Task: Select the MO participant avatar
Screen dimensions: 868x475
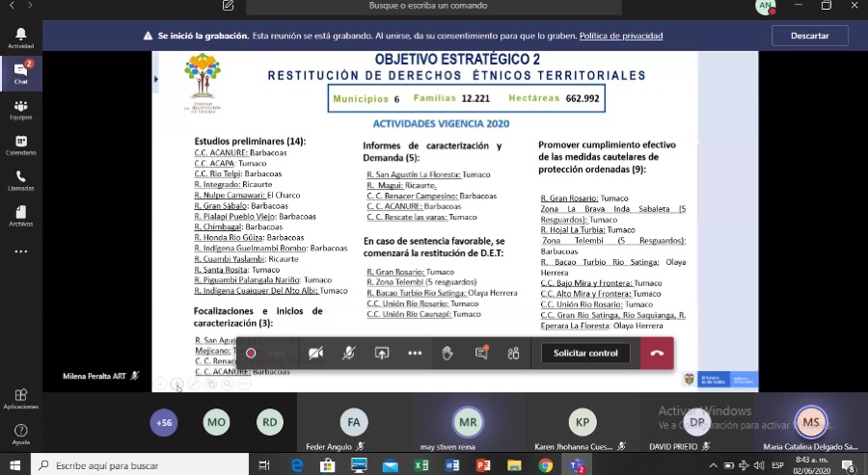Action: tap(216, 422)
